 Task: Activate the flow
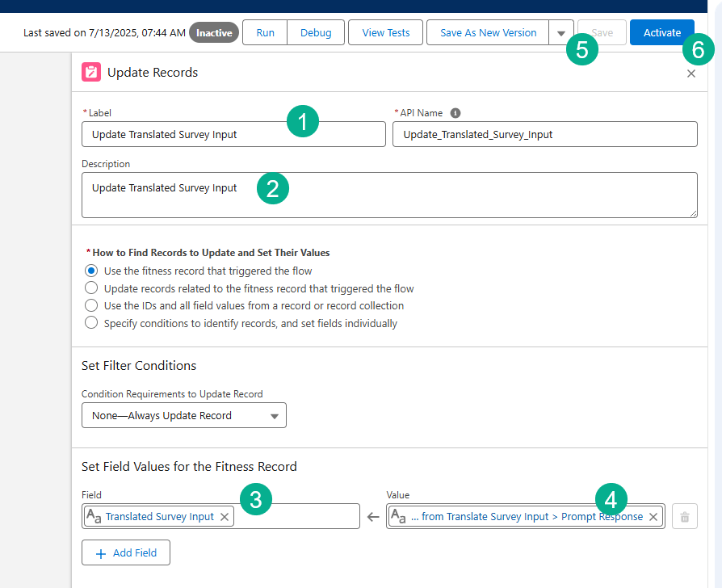(x=661, y=33)
